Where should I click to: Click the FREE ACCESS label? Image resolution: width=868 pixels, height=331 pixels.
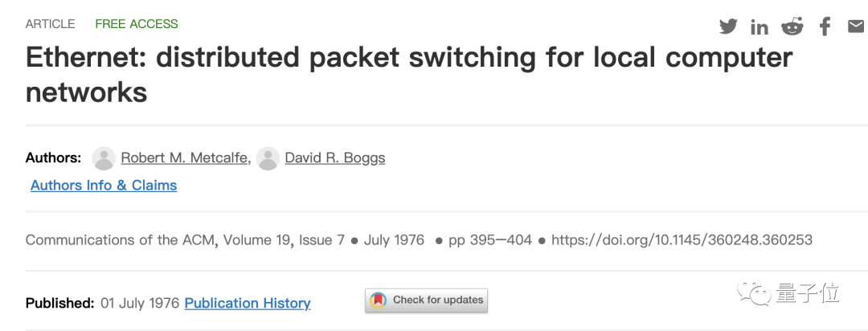point(137,24)
